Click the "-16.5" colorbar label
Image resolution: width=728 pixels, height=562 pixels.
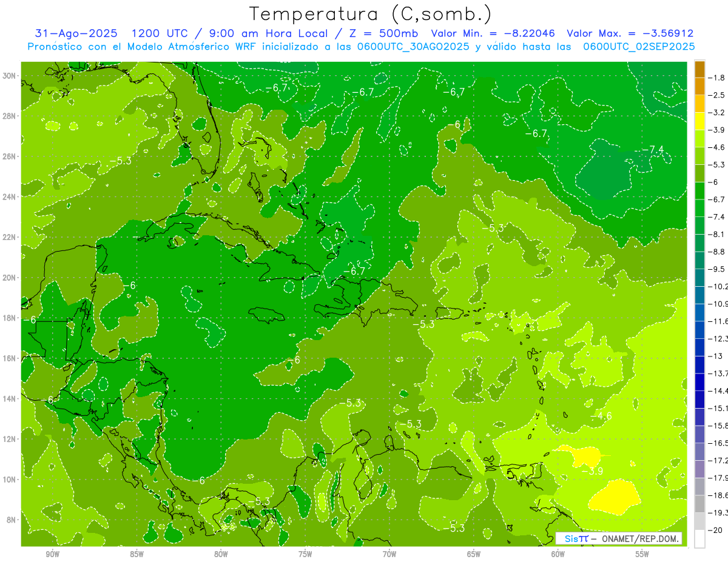(x=719, y=443)
